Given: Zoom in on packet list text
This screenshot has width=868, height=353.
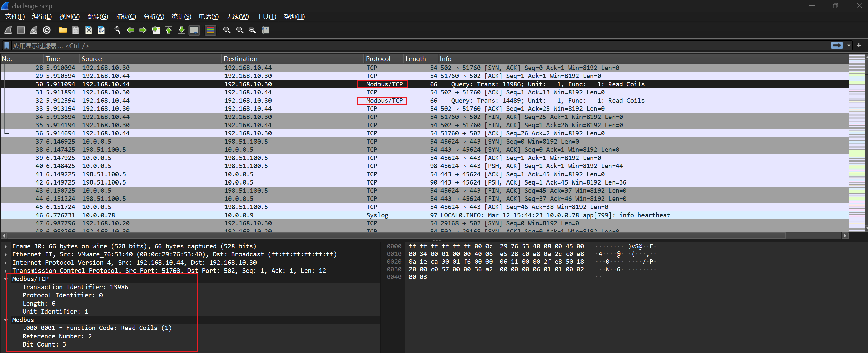Looking at the screenshot, I should tap(227, 30).
